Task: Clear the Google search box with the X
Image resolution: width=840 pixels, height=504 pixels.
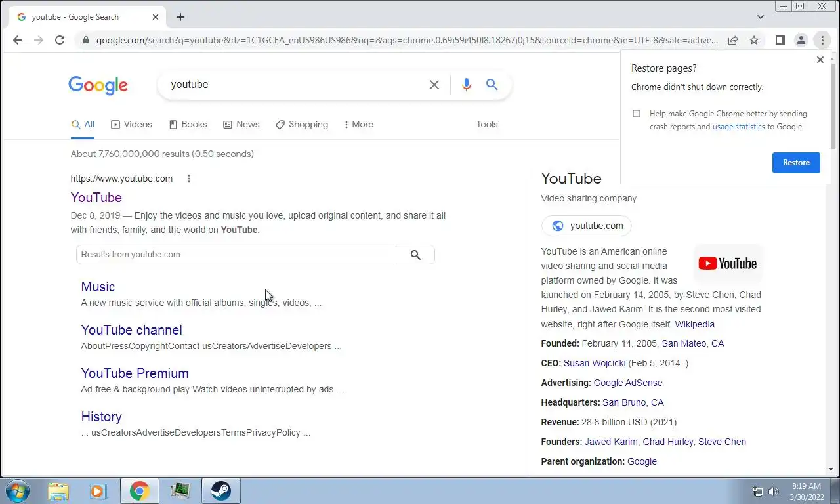Action: [x=434, y=85]
